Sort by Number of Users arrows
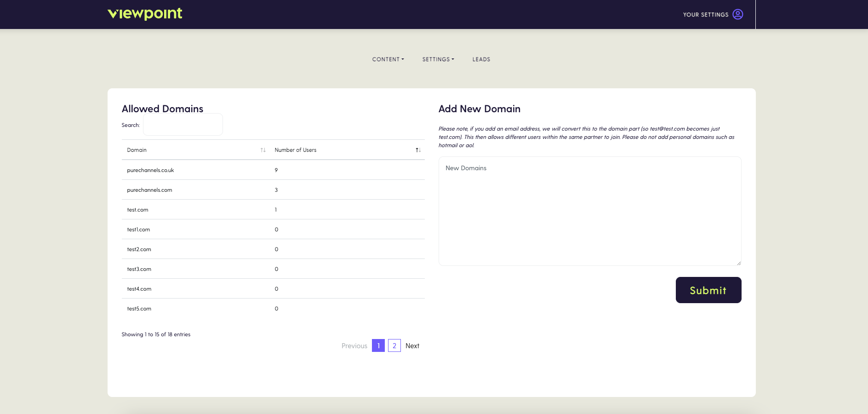Screen dimensions: 868x414 pyautogui.click(x=418, y=150)
